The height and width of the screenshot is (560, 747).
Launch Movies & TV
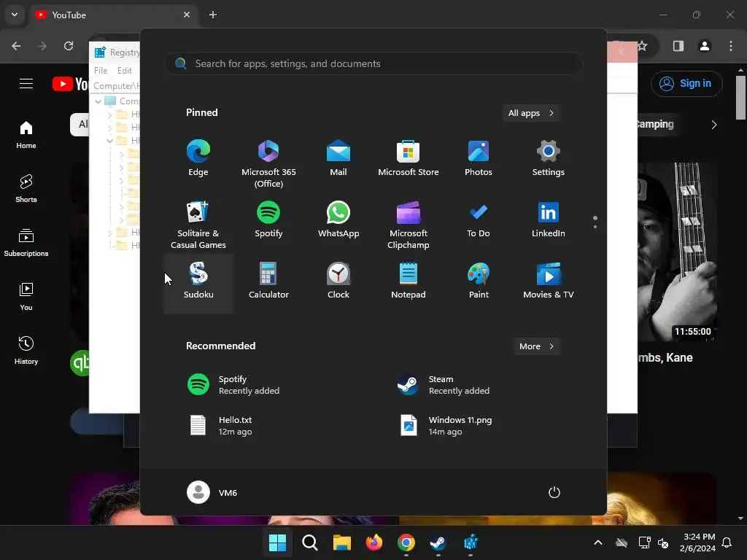pyautogui.click(x=549, y=281)
